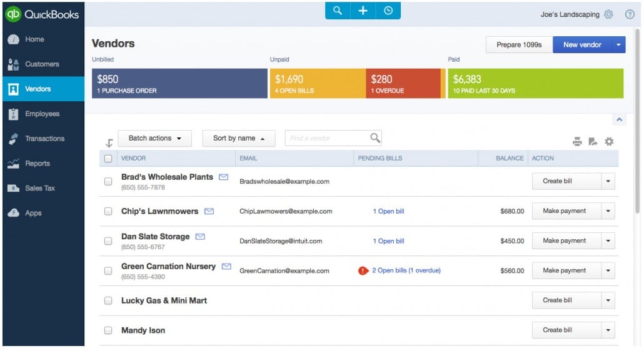Click the Sales Tax icon in sidebar
This screenshot has width=644, height=351.
click(x=13, y=188)
